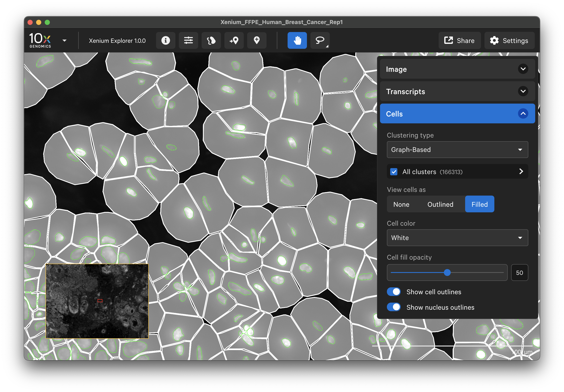Select the lasso selection tool
The width and height of the screenshot is (564, 392).
point(320,40)
